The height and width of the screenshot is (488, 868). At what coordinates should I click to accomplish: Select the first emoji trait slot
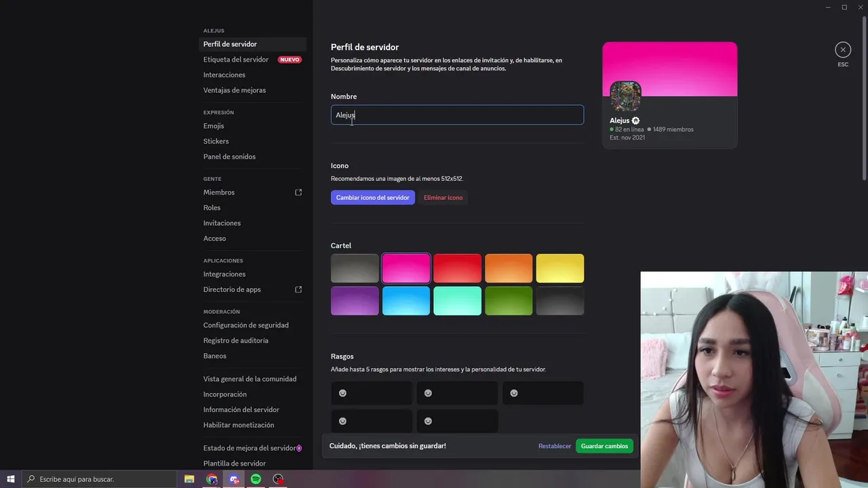click(x=372, y=393)
